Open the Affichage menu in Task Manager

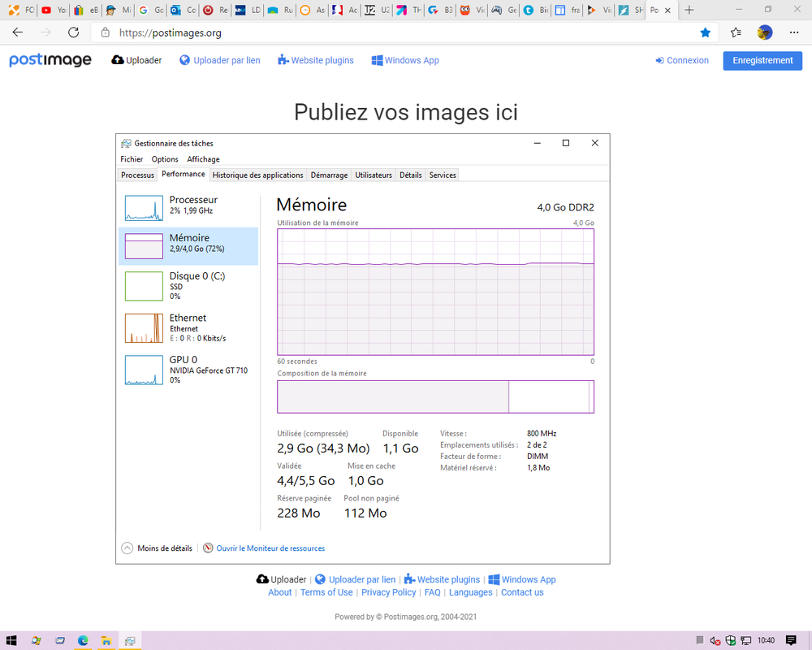pyautogui.click(x=203, y=159)
